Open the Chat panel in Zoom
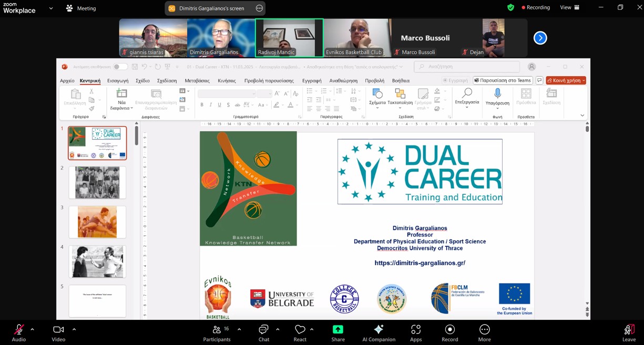 tap(263, 330)
